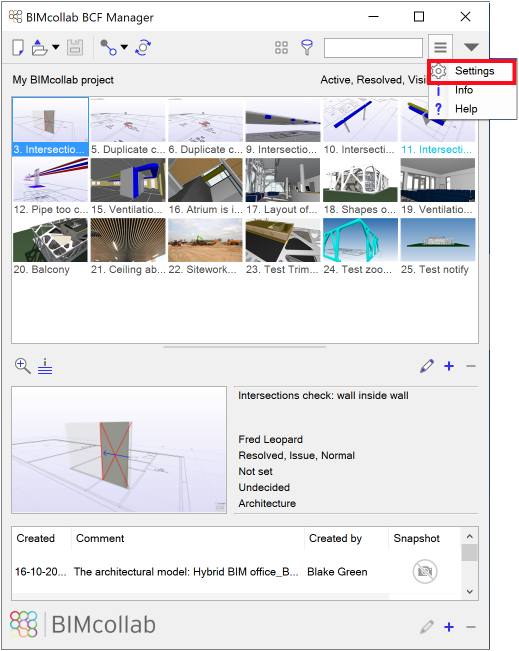Expand the connection dropdown arrow

tap(124, 47)
